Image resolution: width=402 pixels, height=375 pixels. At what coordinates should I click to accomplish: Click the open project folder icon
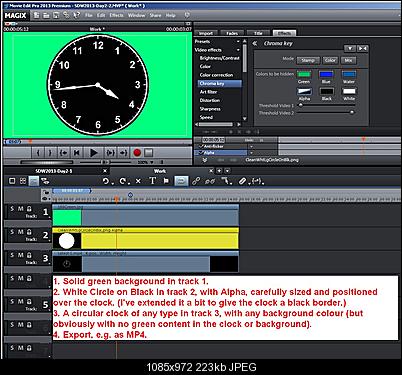tap(46, 15)
